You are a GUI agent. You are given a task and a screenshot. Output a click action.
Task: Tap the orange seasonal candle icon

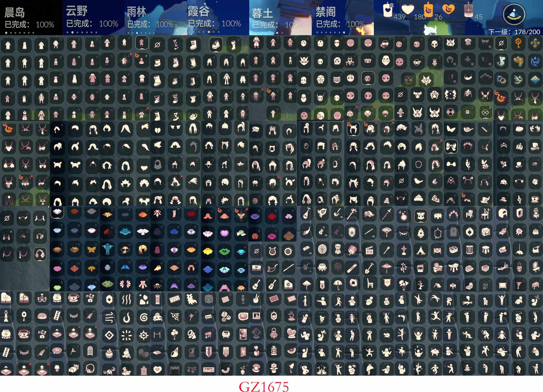pyautogui.click(x=428, y=10)
